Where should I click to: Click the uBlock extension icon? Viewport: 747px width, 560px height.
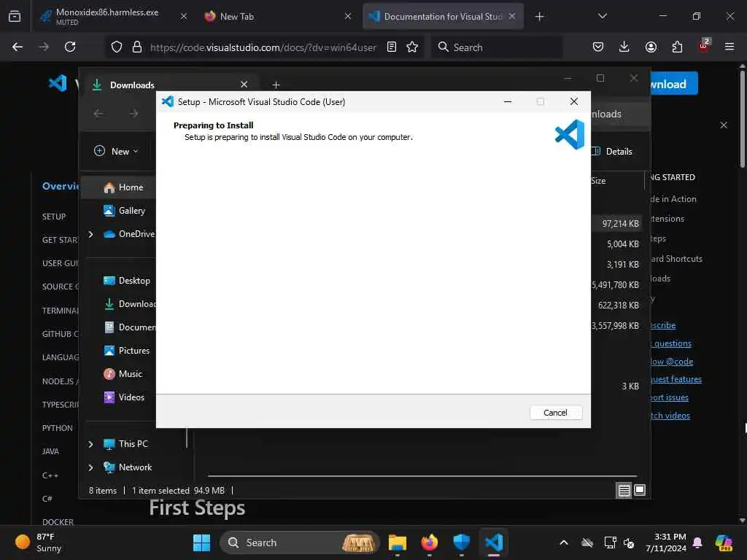pyautogui.click(x=704, y=46)
